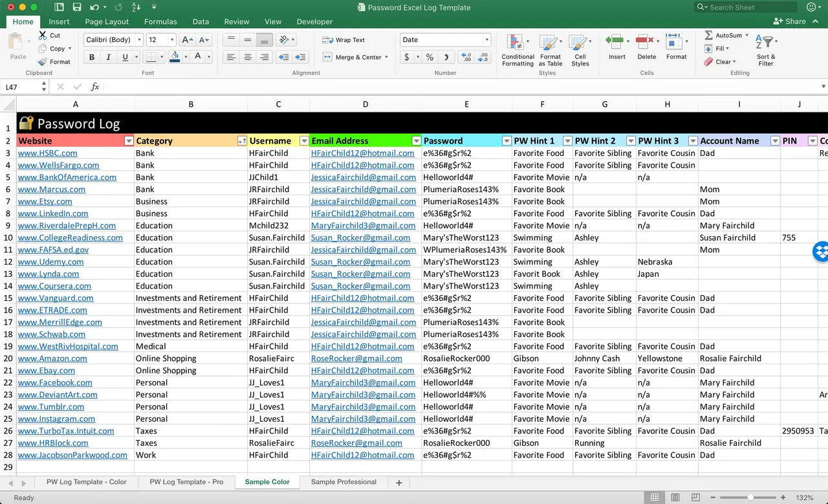Toggle Center horizontal alignment
The height and width of the screenshot is (504, 828).
coord(247,57)
